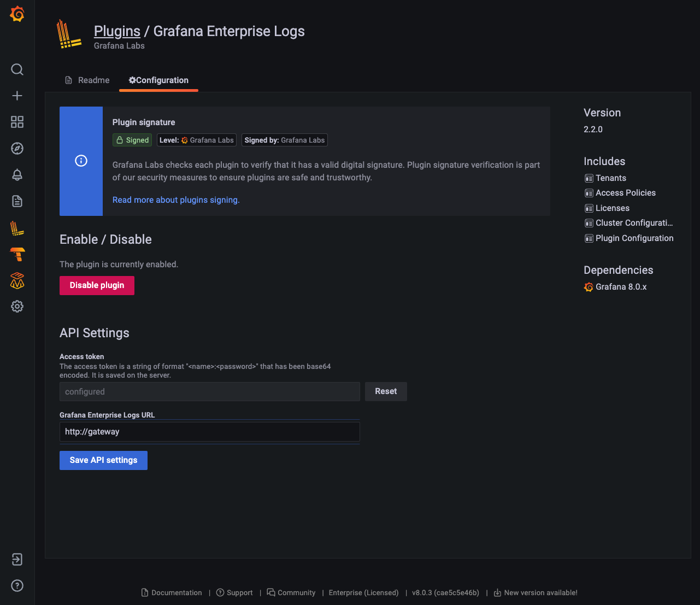Open Access Policies included page
Viewport: 700px width, 605px height.
click(x=626, y=193)
